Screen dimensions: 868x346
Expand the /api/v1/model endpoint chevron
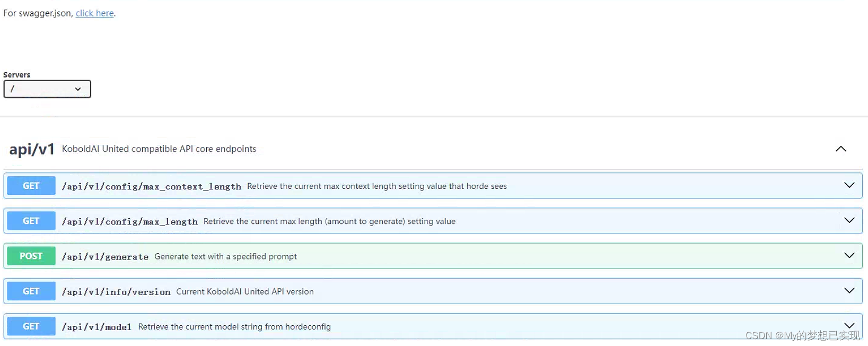[849, 325]
